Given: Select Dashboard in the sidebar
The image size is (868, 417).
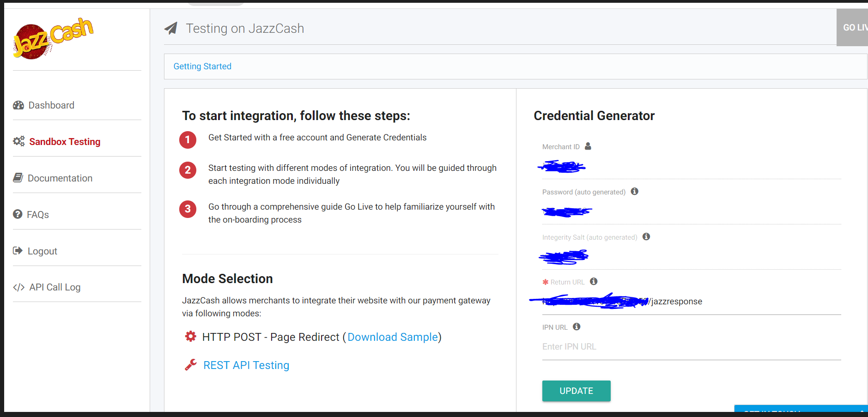Looking at the screenshot, I should click(x=51, y=105).
